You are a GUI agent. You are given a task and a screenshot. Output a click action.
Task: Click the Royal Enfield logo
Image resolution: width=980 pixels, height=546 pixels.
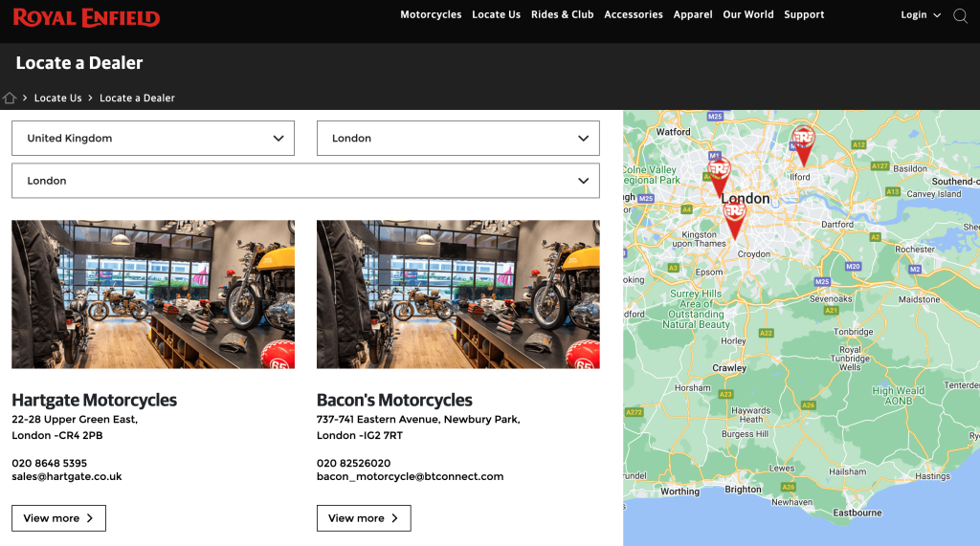[86, 17]
